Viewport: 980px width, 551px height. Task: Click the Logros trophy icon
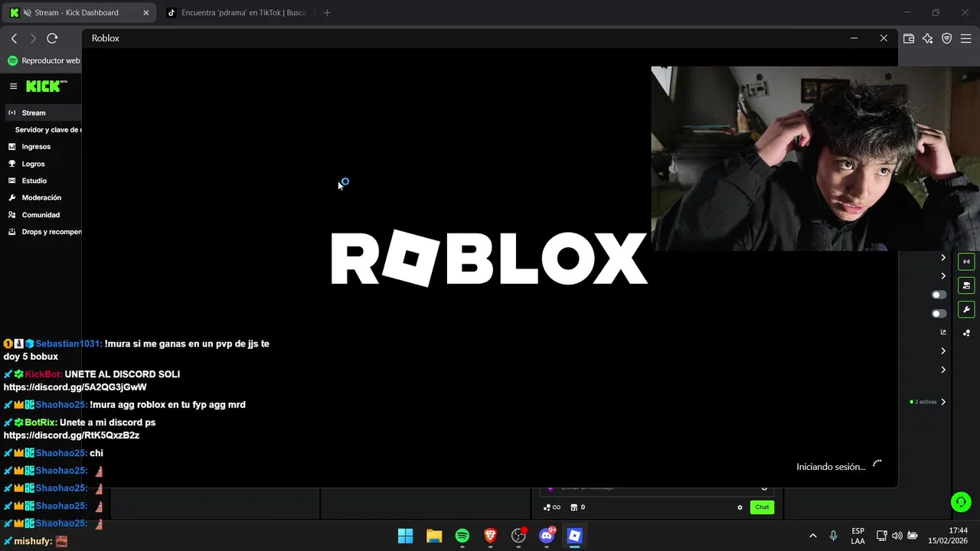[11, 164]
